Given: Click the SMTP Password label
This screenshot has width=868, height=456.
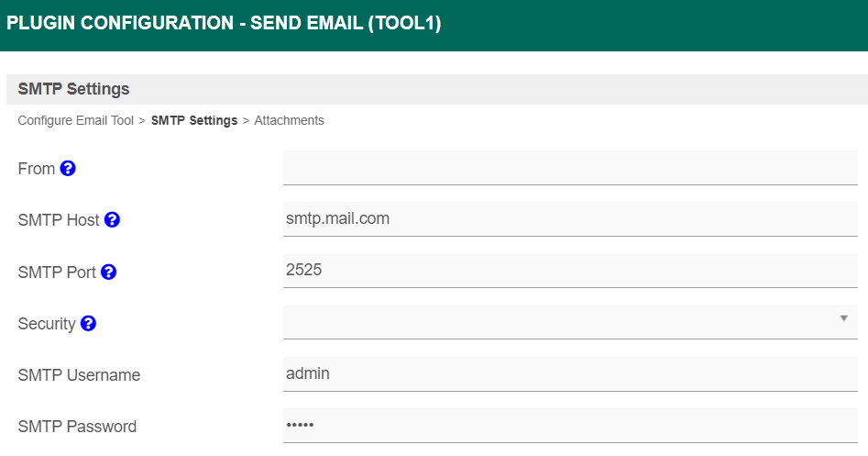Looking at the screenshot, I should 77,427.
